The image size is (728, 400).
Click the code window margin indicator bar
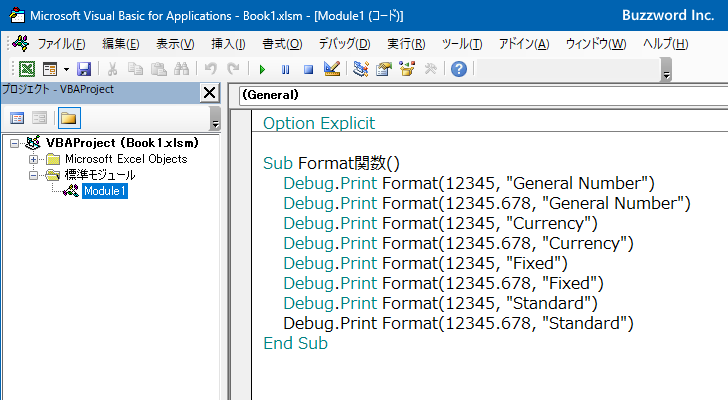(x=241, y=255)
